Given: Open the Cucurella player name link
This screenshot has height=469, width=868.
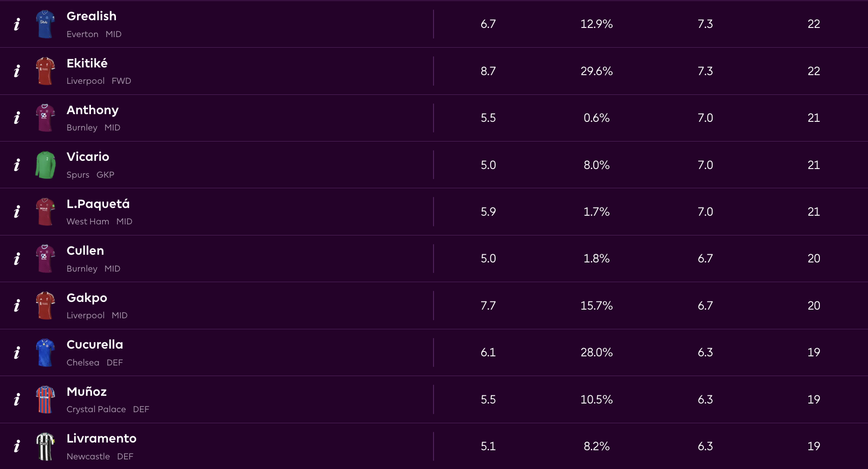Looking at the screenshot, I should (x=95, y=344).
